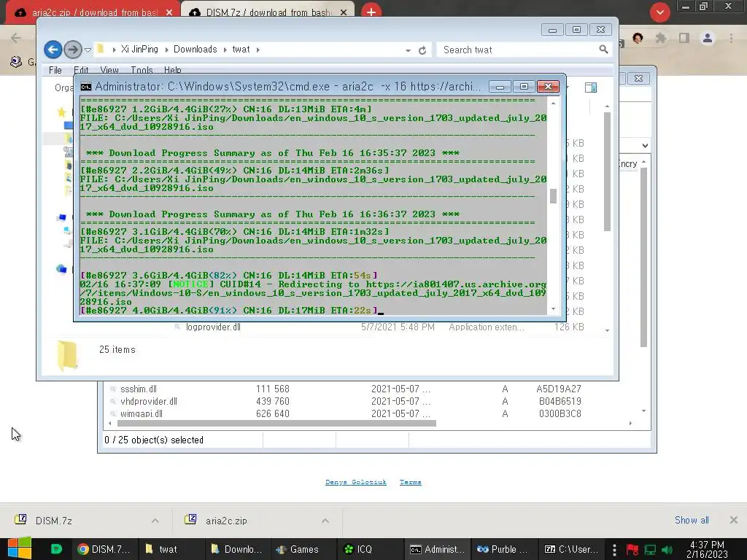747x560 pixels.
Task: Click the refresh button in Explorer address bar
Action: (x=422, y=50)
